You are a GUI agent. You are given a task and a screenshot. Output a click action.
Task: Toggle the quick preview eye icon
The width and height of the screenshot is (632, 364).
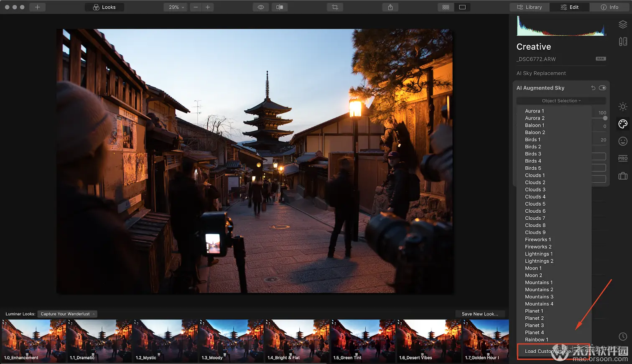pos(261,7)
